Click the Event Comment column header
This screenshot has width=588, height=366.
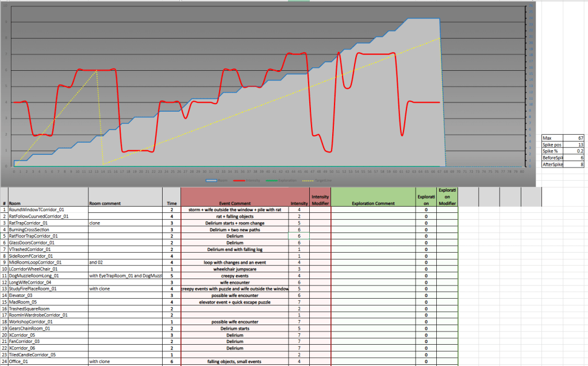click(234, 203)
